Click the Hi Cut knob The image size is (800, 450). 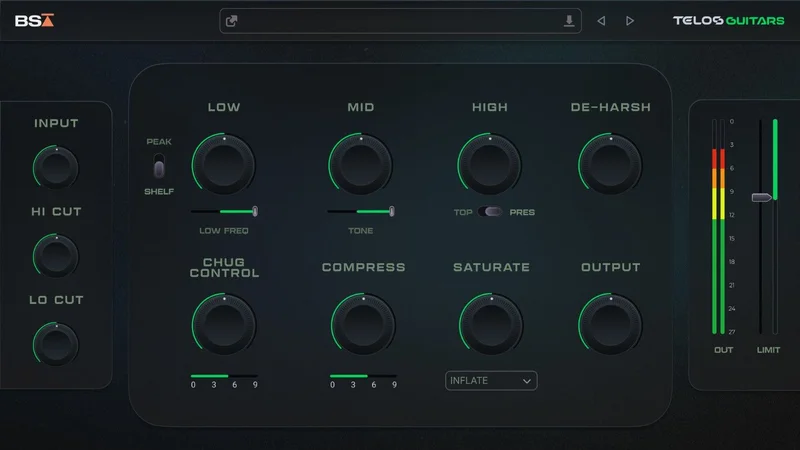click(56, 256)
